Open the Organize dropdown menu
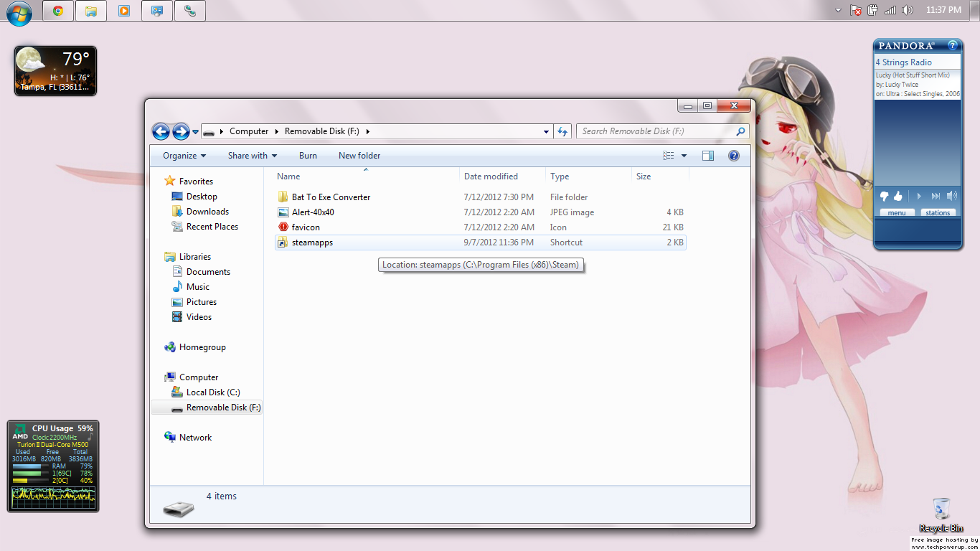The image size is (980, 551). pos(184,156)
